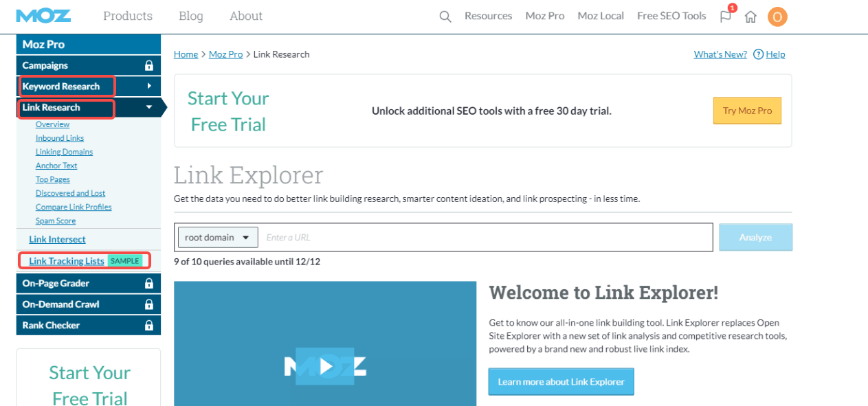The height and width of the screenshot is (406, 868).
Task: Open Overview under Link Research
Action: (x=52, y=124)
